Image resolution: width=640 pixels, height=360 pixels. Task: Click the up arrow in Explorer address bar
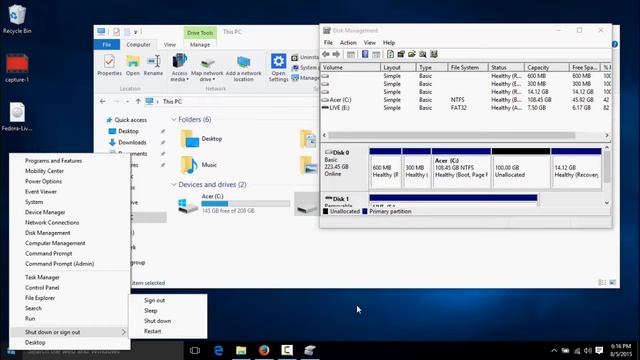pos(138,101)
